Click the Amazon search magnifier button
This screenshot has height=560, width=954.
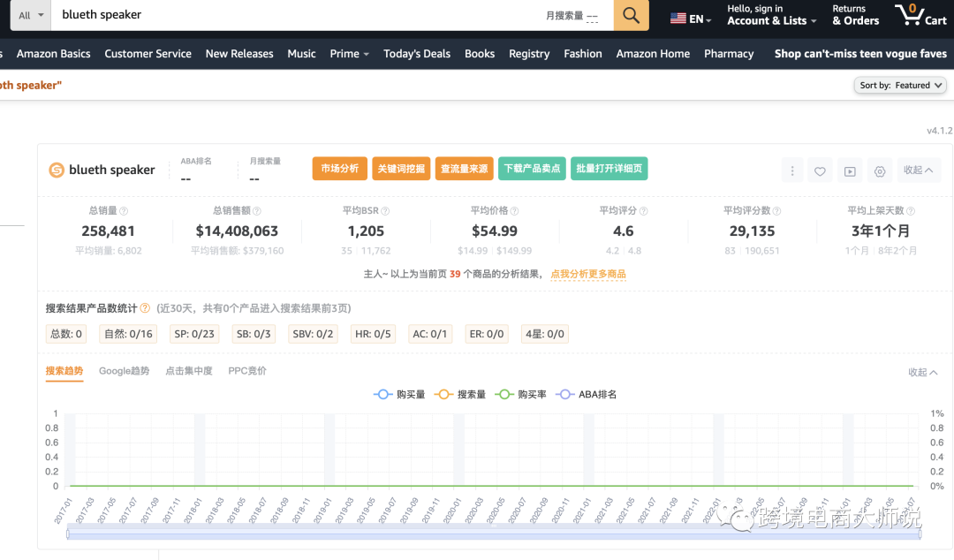631,15
